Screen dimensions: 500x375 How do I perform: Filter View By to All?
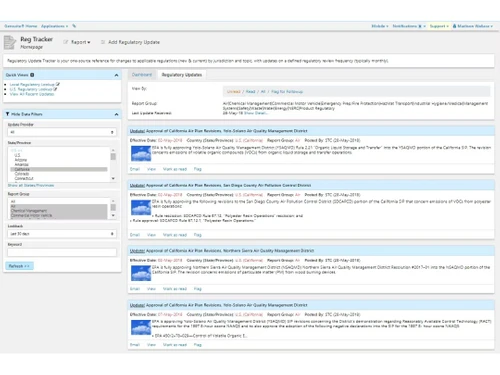tap(263, 91)
